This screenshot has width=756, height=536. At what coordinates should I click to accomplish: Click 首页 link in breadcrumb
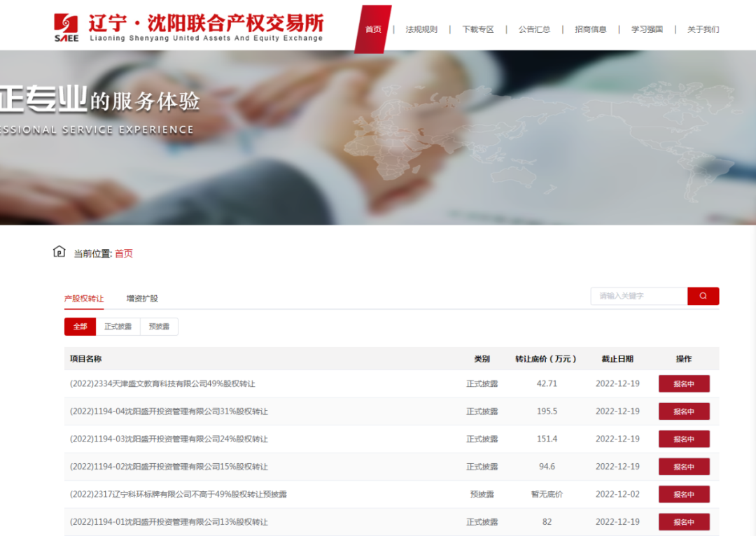click(x=124, y=253)
